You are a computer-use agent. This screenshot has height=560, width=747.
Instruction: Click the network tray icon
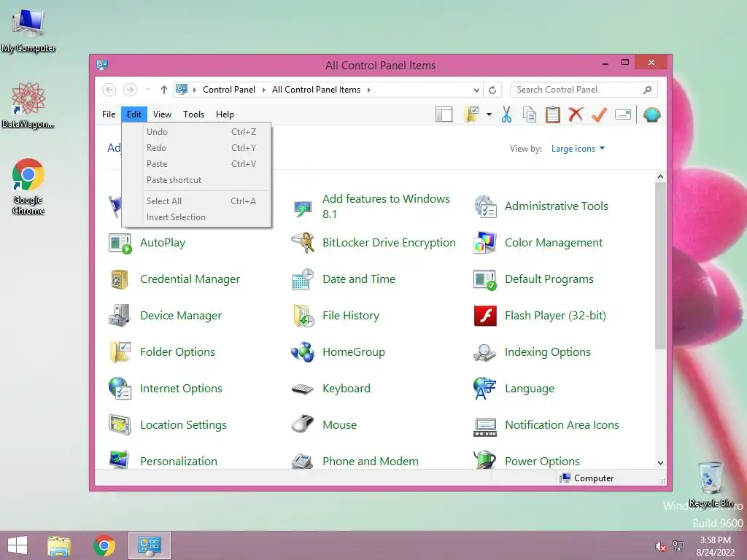(x=678, y=545)
